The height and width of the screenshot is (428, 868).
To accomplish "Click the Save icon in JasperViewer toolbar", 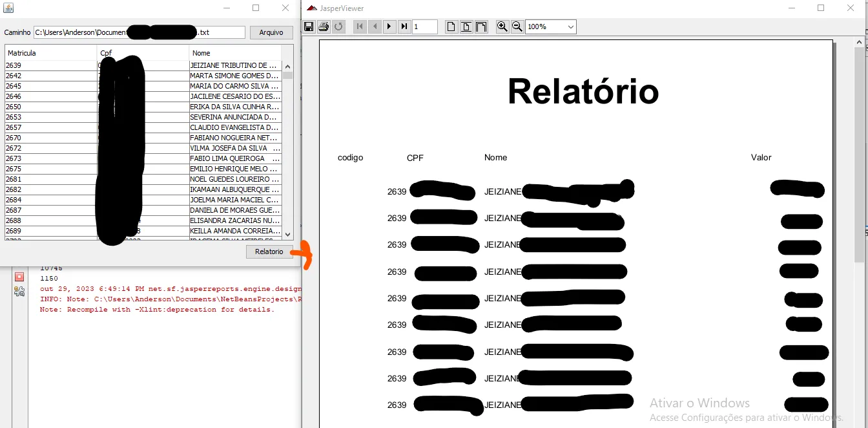I will coord(309,27).
